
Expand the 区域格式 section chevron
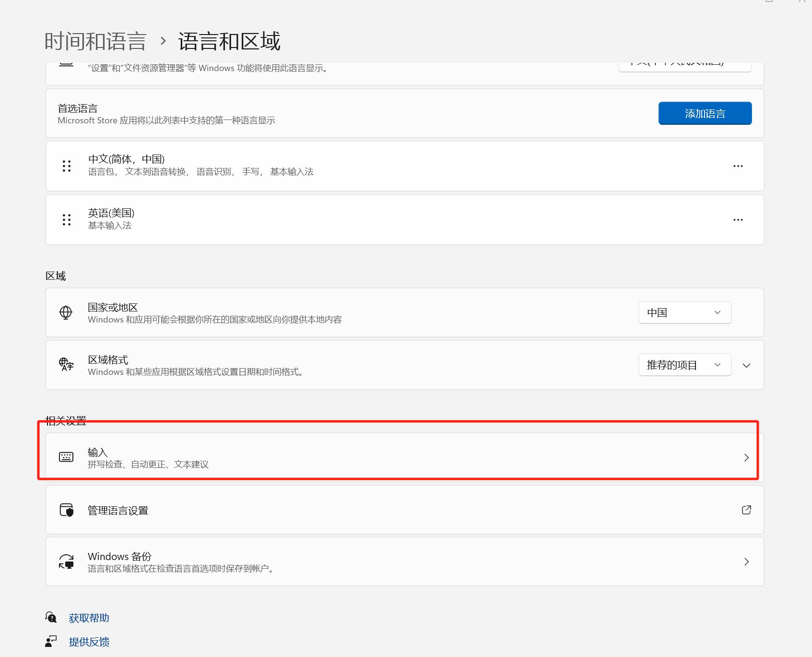[746, 365]
